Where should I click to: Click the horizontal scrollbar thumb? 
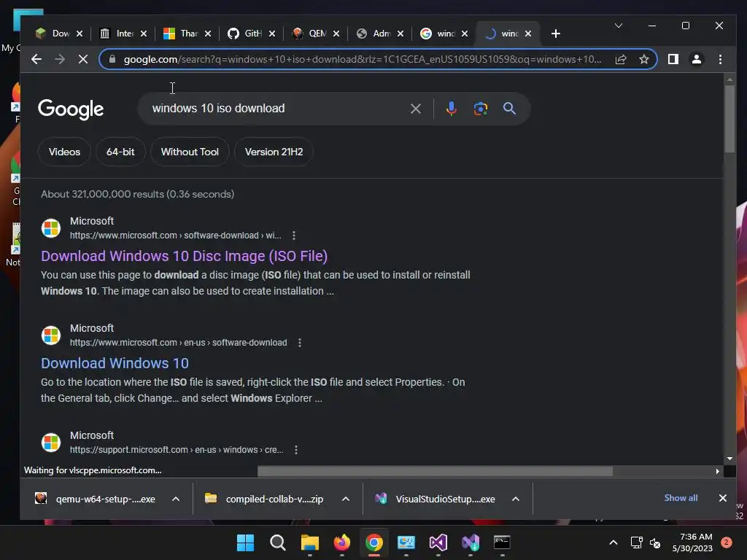(435, 472)
